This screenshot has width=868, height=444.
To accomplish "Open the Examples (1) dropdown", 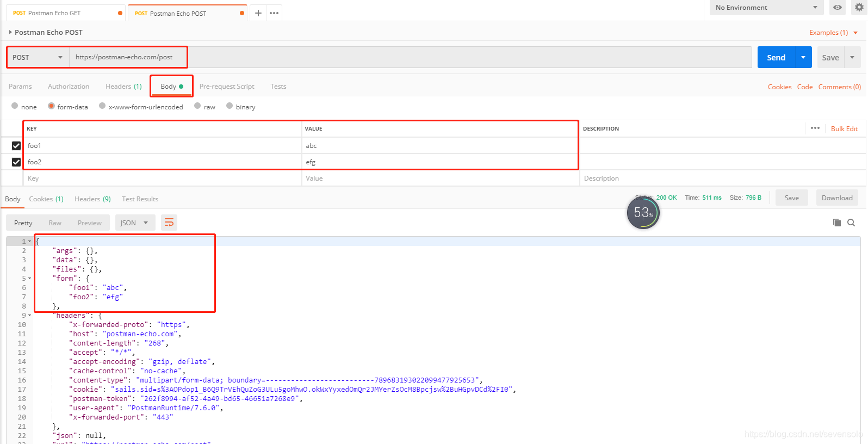I will [x=833, y=33].
